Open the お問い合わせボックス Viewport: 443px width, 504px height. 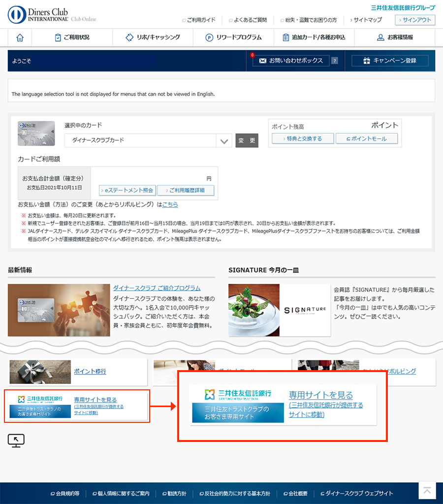tap(291, 61)
